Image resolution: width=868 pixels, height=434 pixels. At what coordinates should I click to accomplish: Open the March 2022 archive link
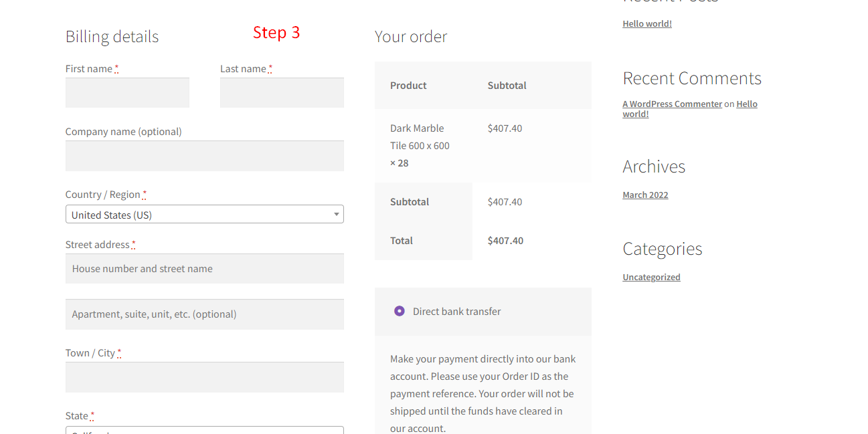pos(645,195)
